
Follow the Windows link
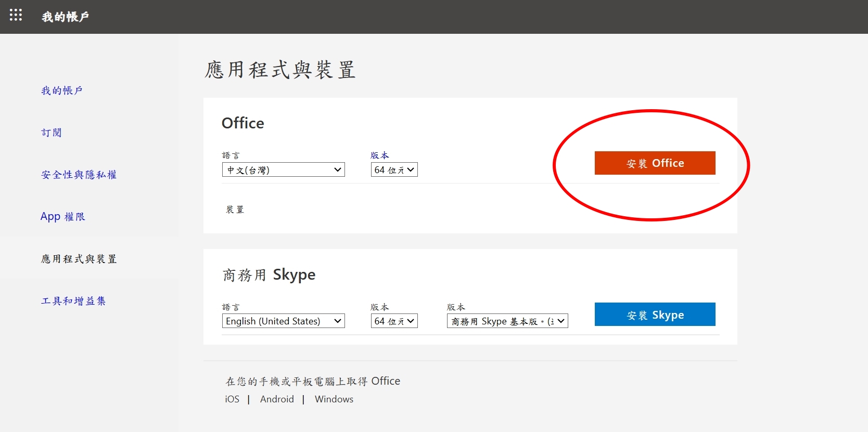click(x=334, y=399)
